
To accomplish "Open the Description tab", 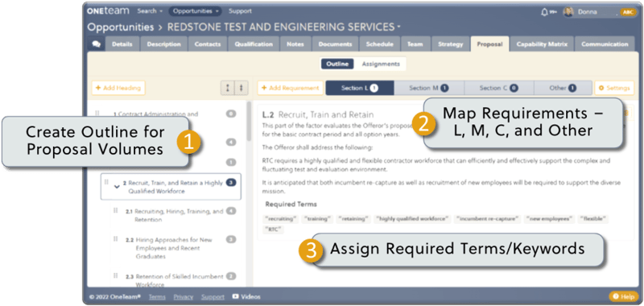I will pyautogui.click(x=164, y=44).
